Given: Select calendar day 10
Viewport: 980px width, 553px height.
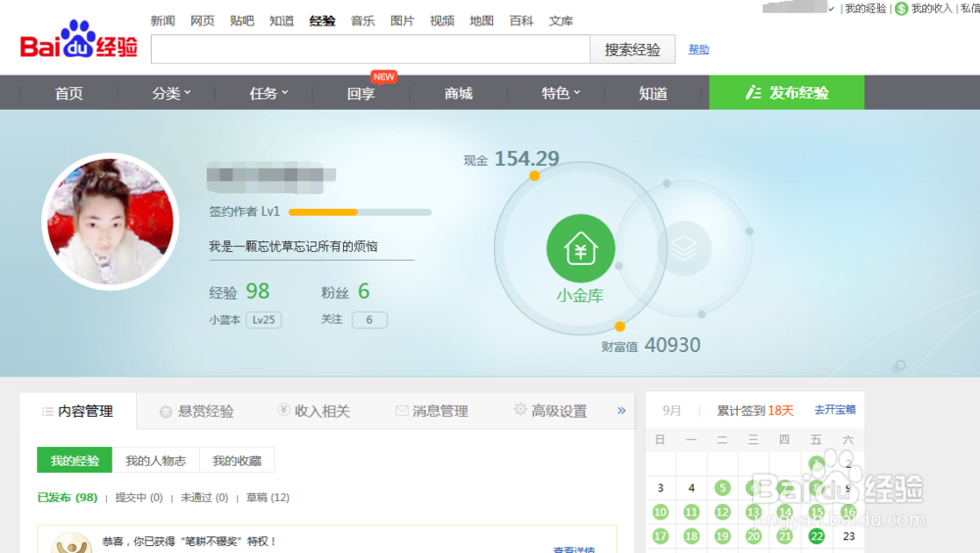Looking at the screenshot, I should pos(660,513).
